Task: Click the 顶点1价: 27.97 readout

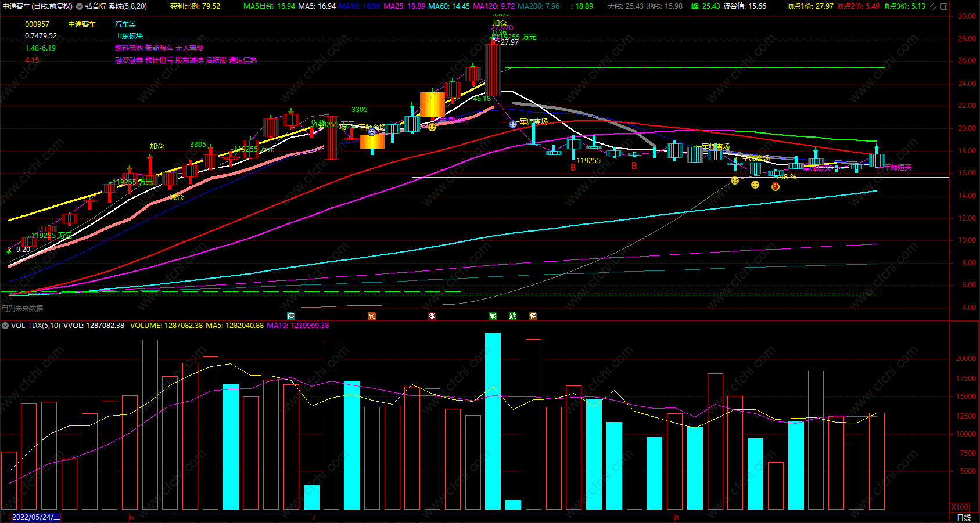Action: tap(810, 6)
